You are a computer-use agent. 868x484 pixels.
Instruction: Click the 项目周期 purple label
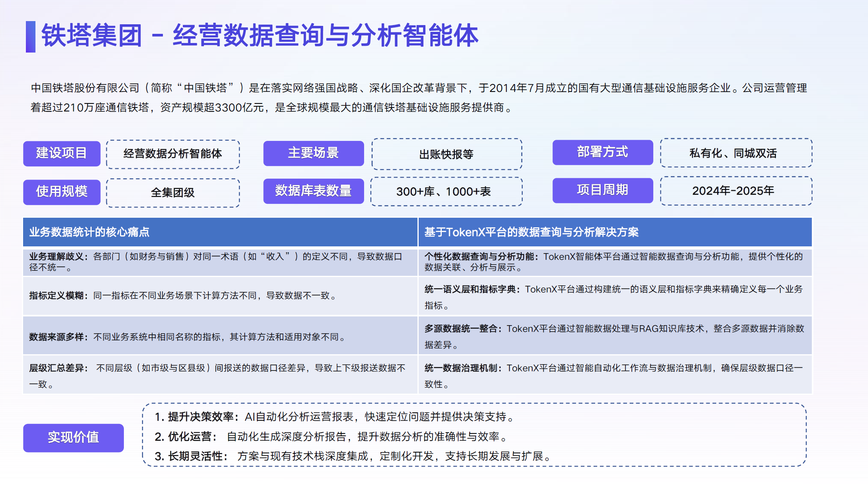(x=602, y=190)
